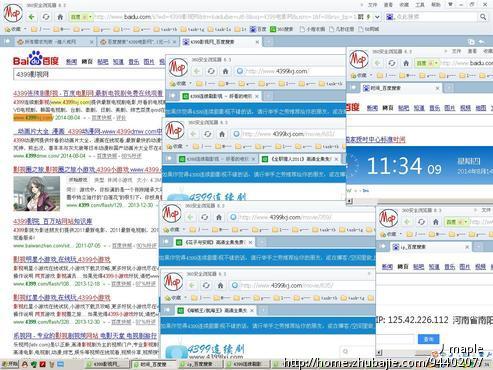Expand address bar history dropdown in main window
The image size is (493, 370).
(377, 17)
